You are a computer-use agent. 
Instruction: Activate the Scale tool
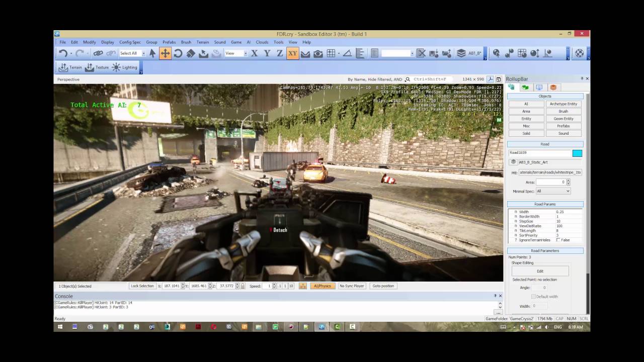191,53
